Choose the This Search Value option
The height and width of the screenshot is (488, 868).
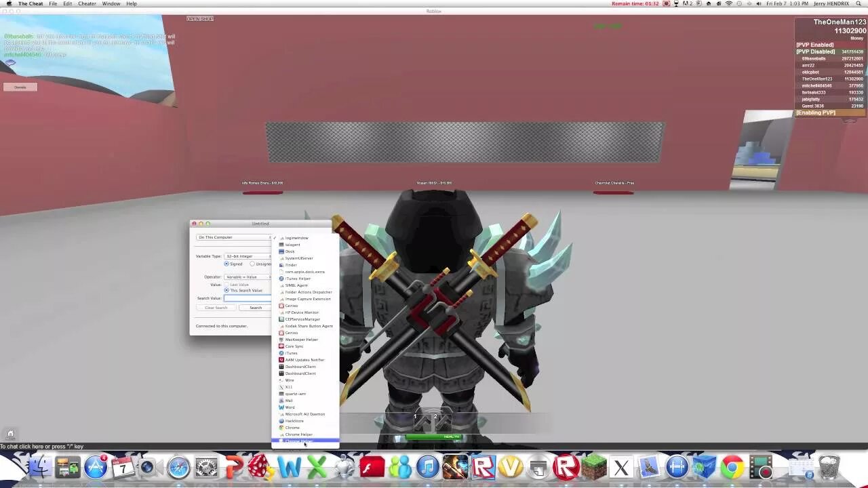tap(226, 290)
